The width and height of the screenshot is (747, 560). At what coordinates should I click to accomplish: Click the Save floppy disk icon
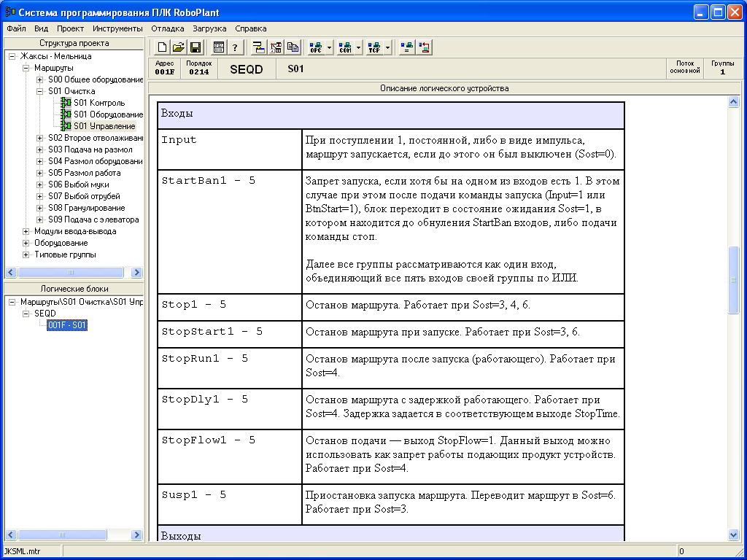click(x=196, y=47)
